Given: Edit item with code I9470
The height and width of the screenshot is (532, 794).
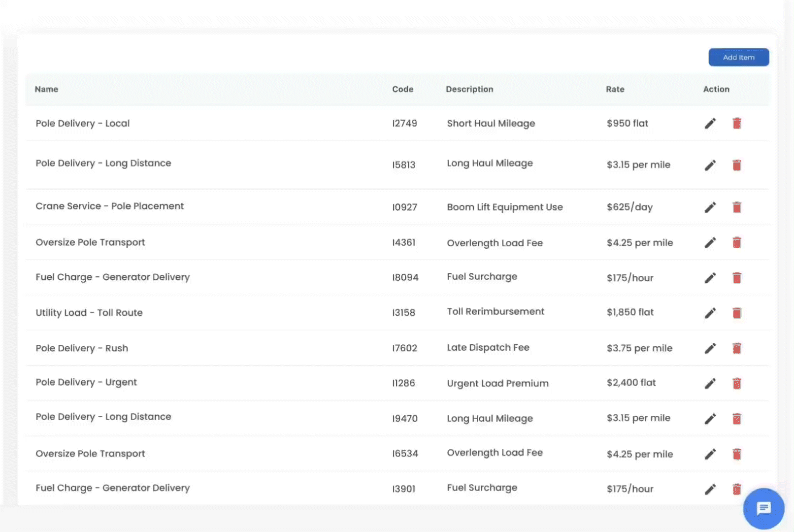Looking at the screenshot, I should pyautogui.click(x=710, y=419).
